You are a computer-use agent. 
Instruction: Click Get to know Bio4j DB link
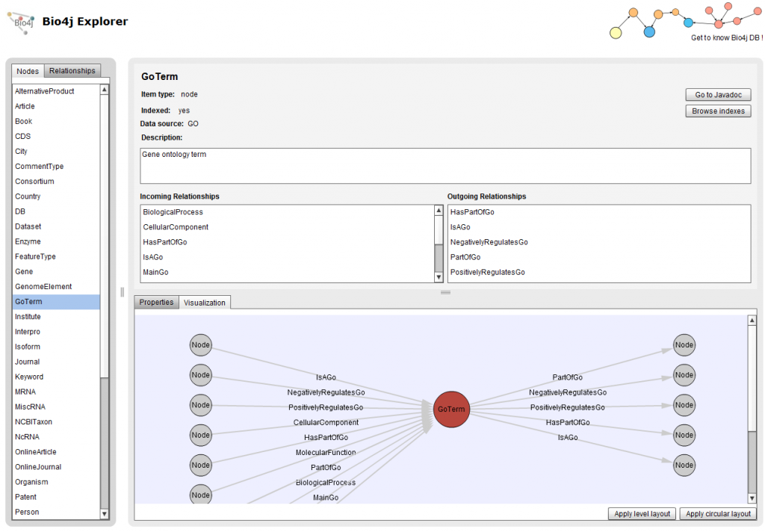click(x=726, y=37)
